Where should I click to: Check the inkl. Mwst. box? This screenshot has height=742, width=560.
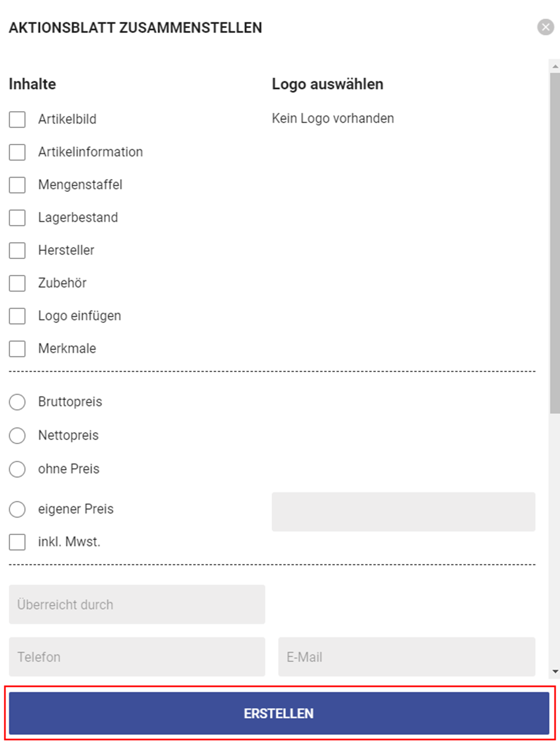click(x=17, y=542)
